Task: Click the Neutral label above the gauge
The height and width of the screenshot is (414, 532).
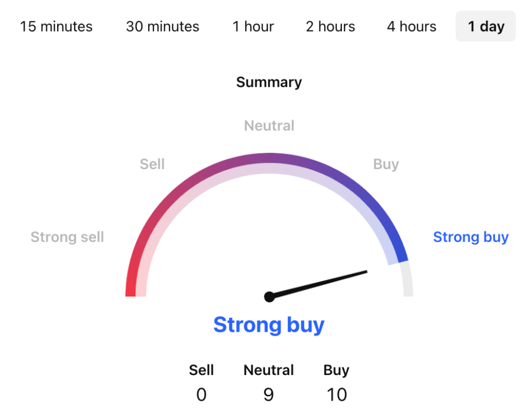Action: (269, 125)
